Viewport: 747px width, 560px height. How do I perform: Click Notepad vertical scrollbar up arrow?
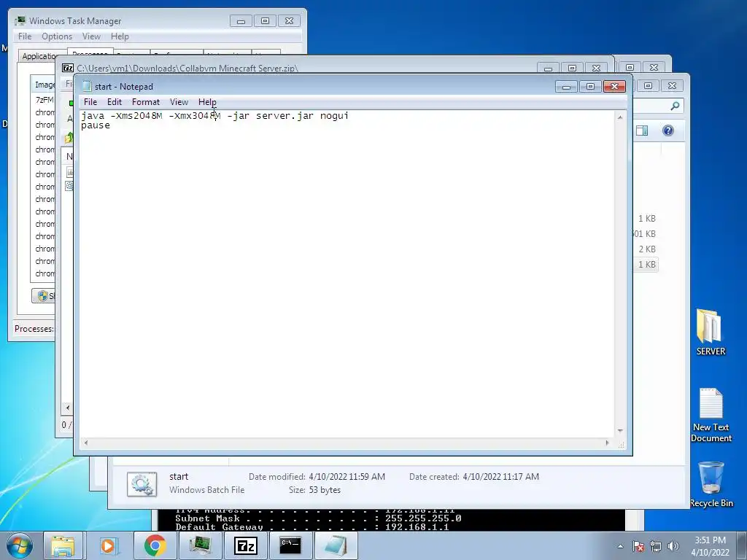tap(620, 117)
